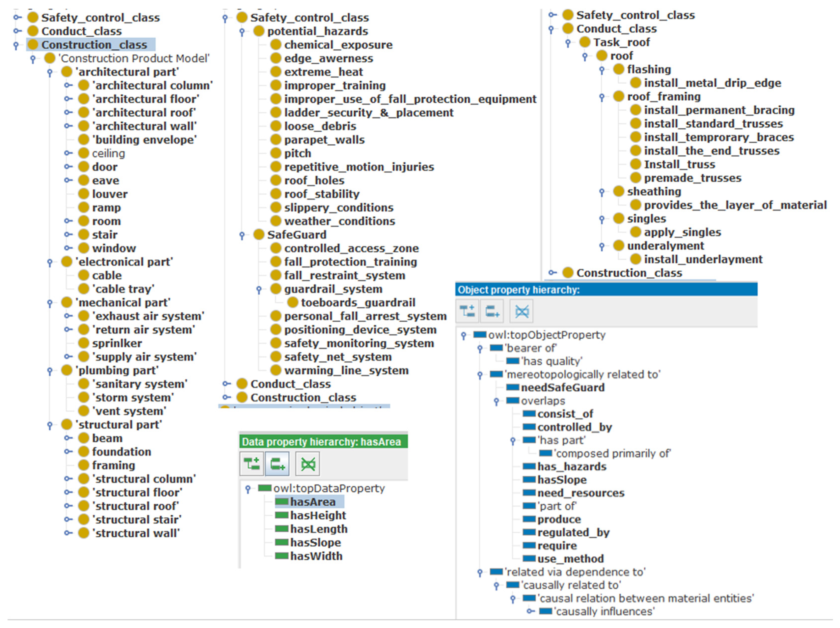Click add sub data property icon
The width and height of the screenshot is (840, 628).
[x=251, y=463]
